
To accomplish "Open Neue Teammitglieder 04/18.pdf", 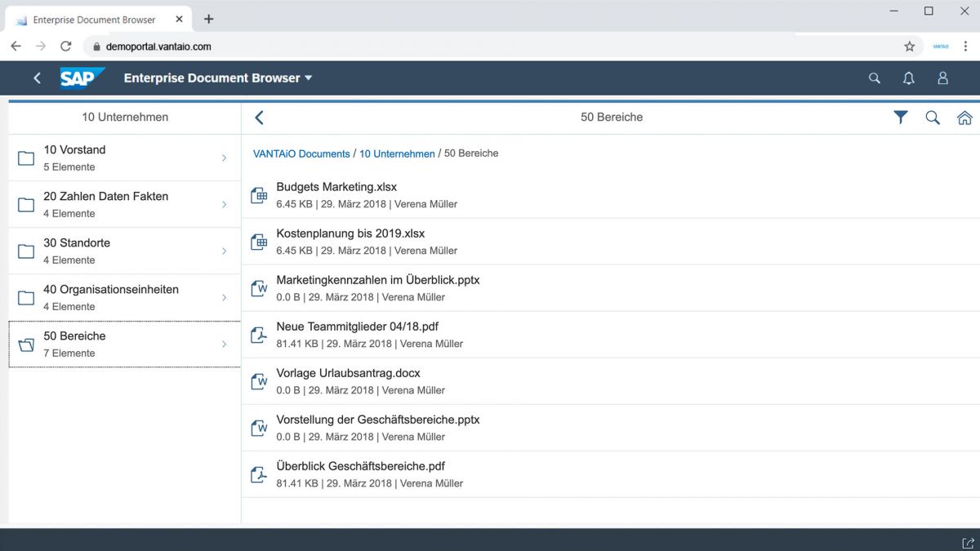I will click(358, 327).
